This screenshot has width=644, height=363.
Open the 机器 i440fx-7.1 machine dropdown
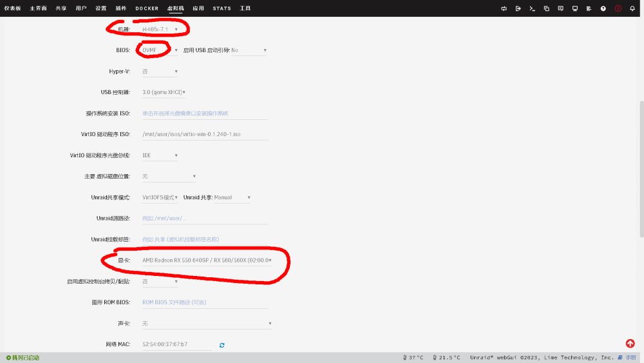point(160,29)
